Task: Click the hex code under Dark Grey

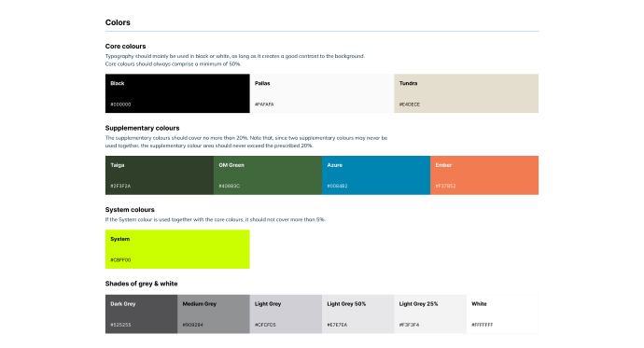Action: 120,325
